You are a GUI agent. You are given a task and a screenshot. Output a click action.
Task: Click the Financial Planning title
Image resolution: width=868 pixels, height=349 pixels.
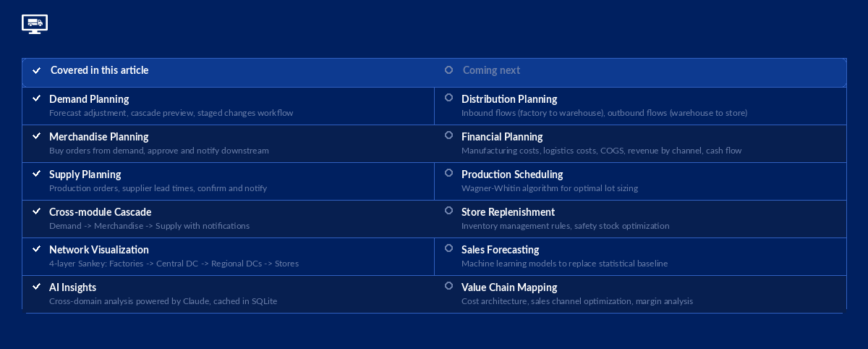pyautogui.click(x=502, y=137)
